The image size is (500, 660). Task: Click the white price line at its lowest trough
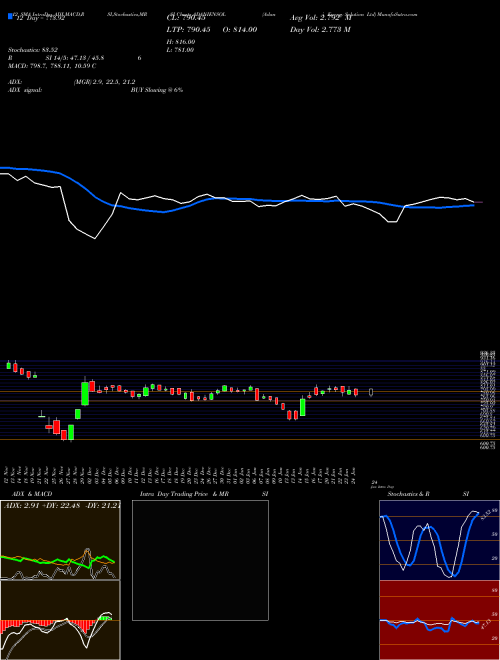(95, 238)
